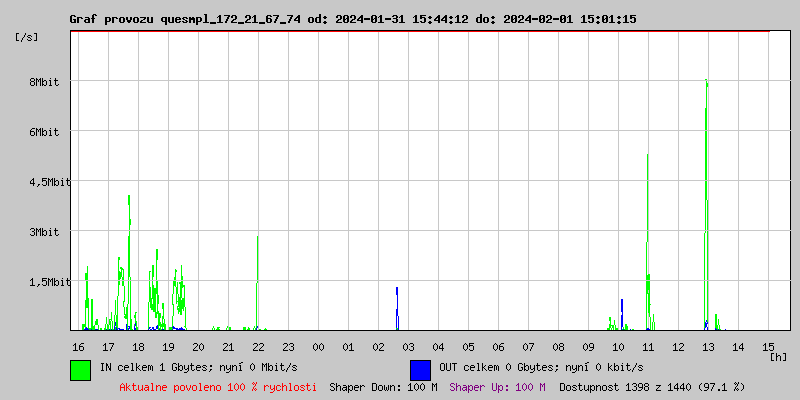
Task: Click hour 08 on the time axis
Action: click(558, 346)
